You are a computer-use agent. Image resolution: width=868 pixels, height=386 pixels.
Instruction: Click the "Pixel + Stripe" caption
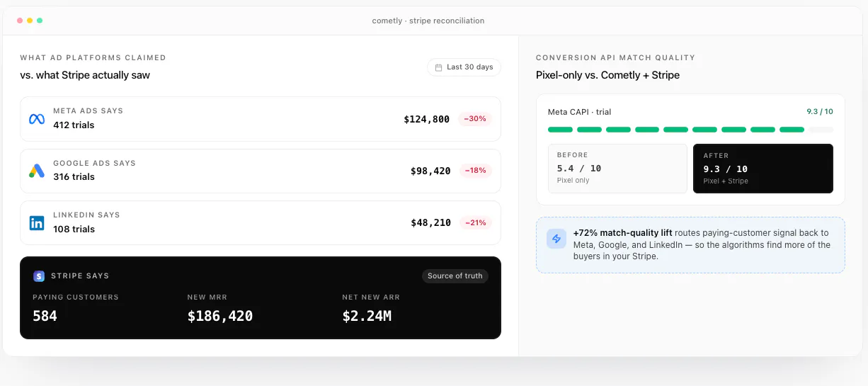tap(725, 181)
